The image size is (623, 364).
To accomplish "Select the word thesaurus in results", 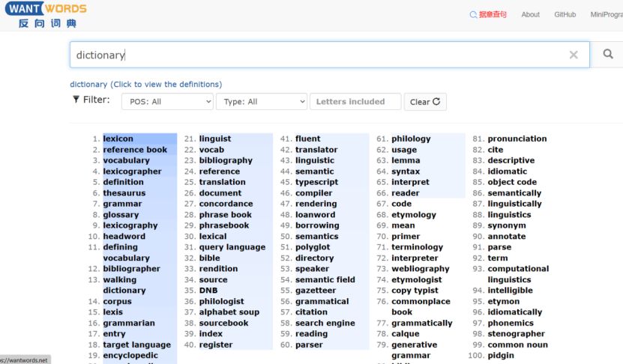I will tap(124, 193).
